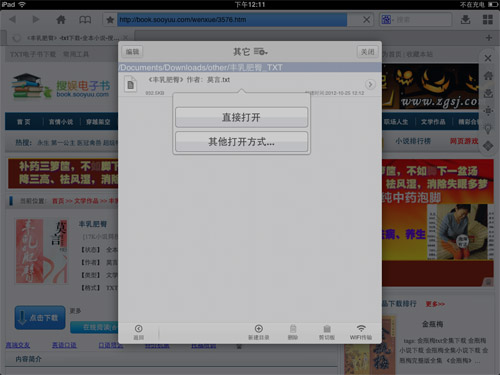This screenshot has width=500, height=375.
Task: Choose 其他打开方式... option
Action: (x=241, y=142)
